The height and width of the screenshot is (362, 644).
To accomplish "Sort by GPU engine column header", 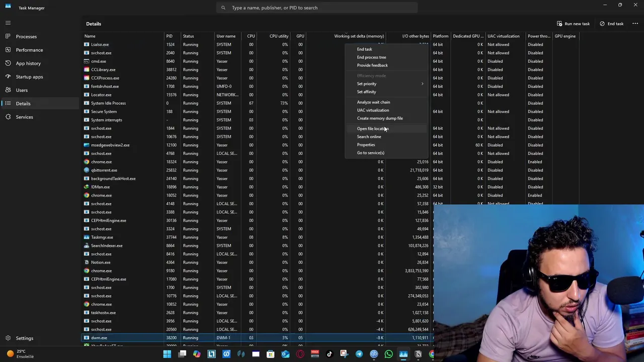I will pyautogui.click(x=565, y=36).
